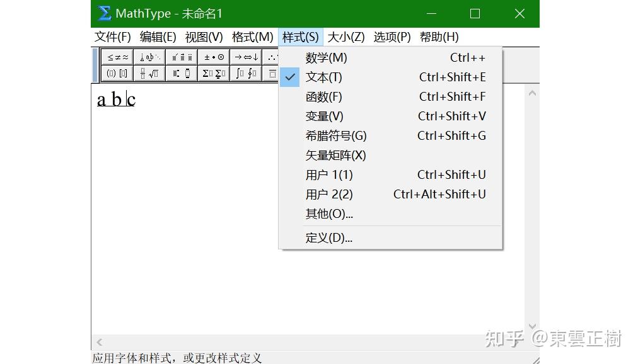Screen dimensions: 638x364
Task: Open the subscript and superscript templates palette
Action: tap(182, 74)
